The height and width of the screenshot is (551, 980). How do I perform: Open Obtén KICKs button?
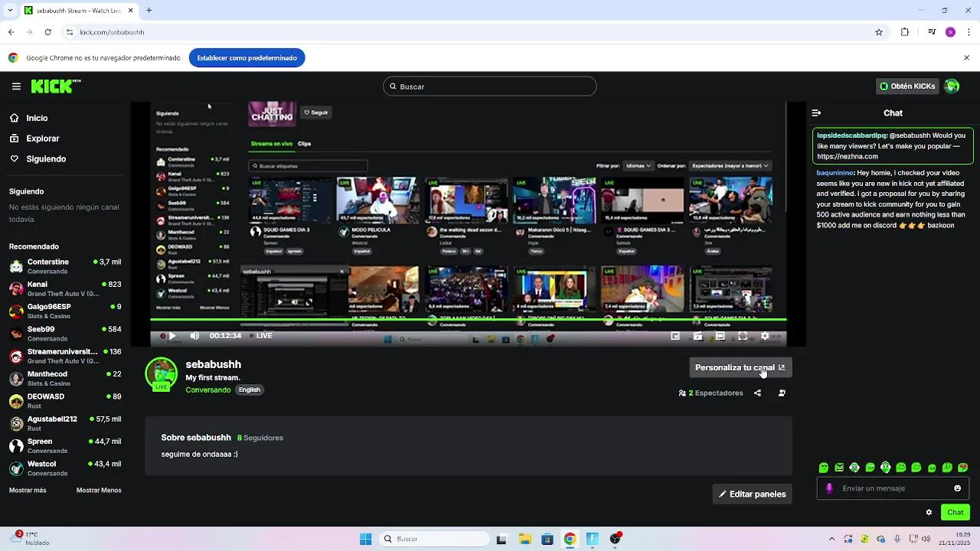[907, 86]
